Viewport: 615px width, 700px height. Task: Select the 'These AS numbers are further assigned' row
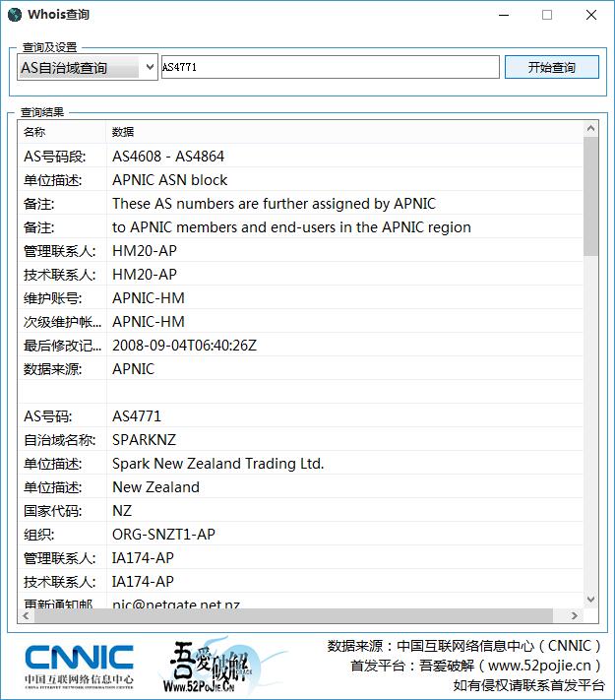(300, 203)
